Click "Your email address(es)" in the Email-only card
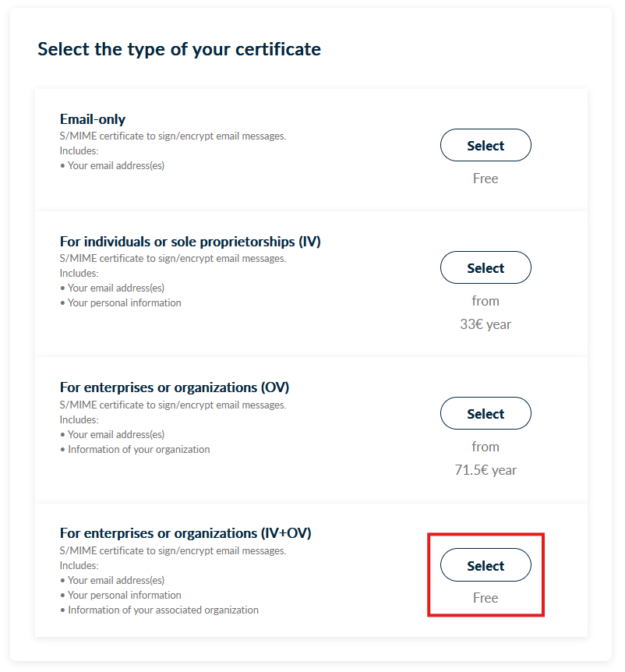Image resolution: width=625 pixels, height=672 pixels. tap(115, 165)
